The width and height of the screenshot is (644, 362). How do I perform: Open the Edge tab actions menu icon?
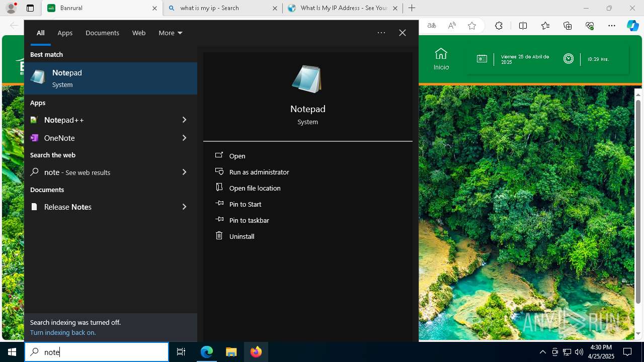[30, 8]
